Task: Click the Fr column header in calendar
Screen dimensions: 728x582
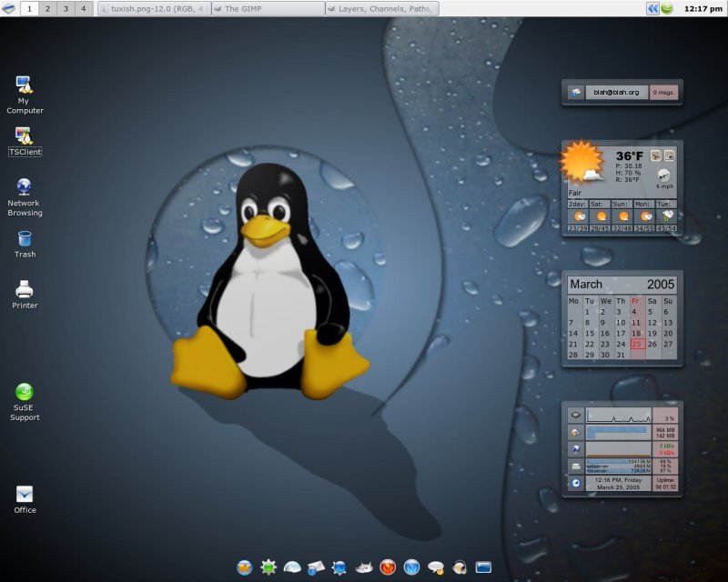Action: pyautogui.click(x=635, y=301)
